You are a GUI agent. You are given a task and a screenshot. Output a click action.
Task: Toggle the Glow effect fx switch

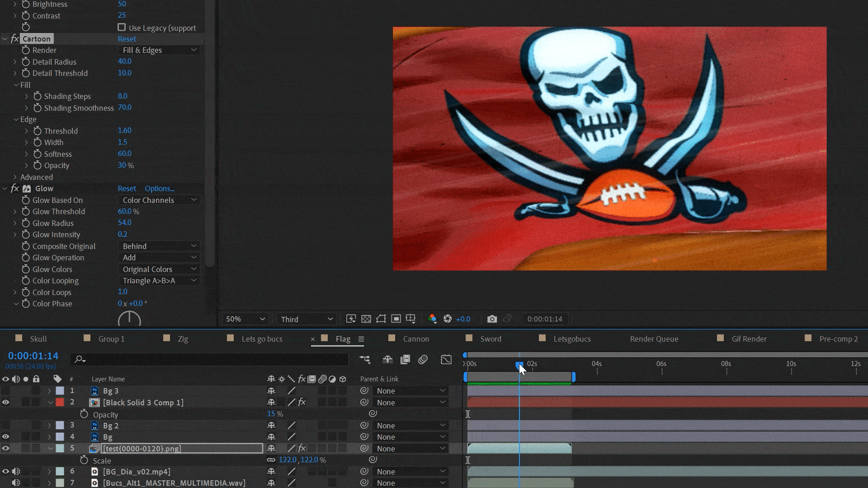click(14, 188)
